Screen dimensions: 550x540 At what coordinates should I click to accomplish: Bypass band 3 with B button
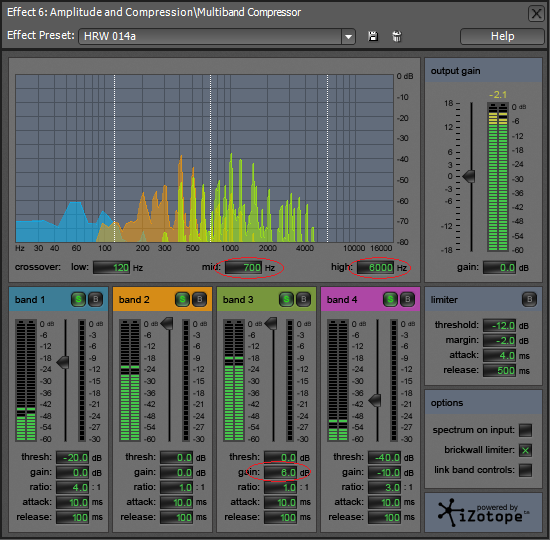(304, 299)
